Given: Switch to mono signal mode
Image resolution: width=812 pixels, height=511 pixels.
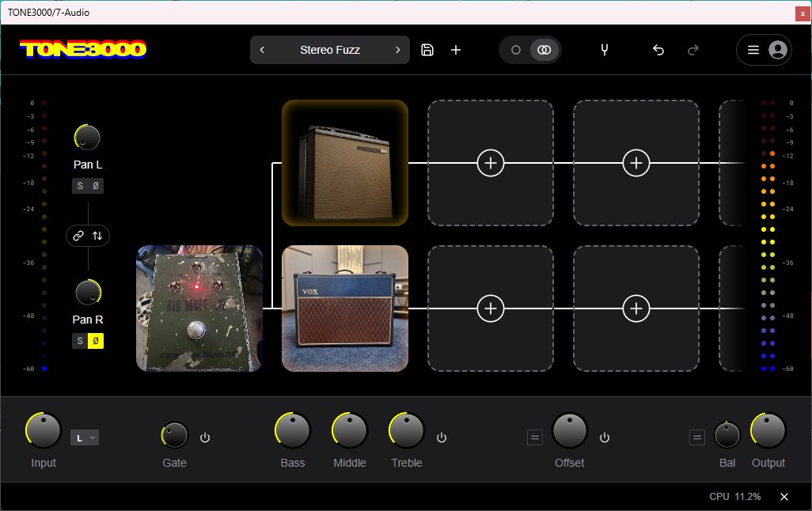Looking at the screenshot, I should [x=516, y=50].
